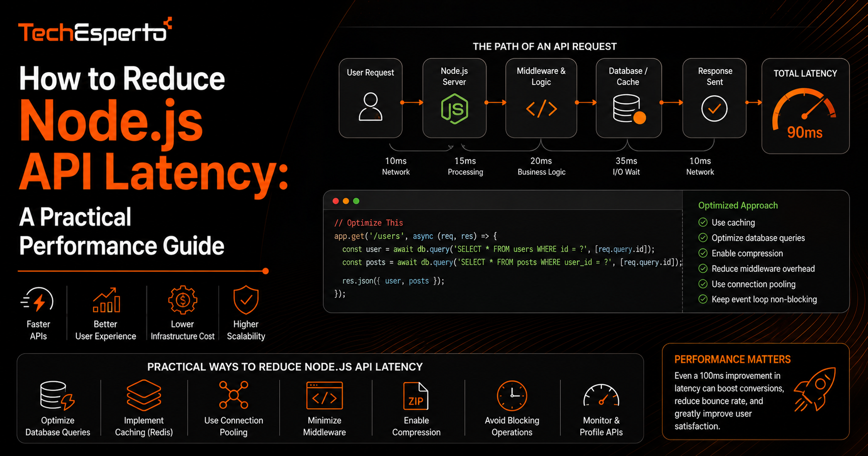Click the yellow dot in code window
This screenshot has width=868, height=456.
[346, 201]
